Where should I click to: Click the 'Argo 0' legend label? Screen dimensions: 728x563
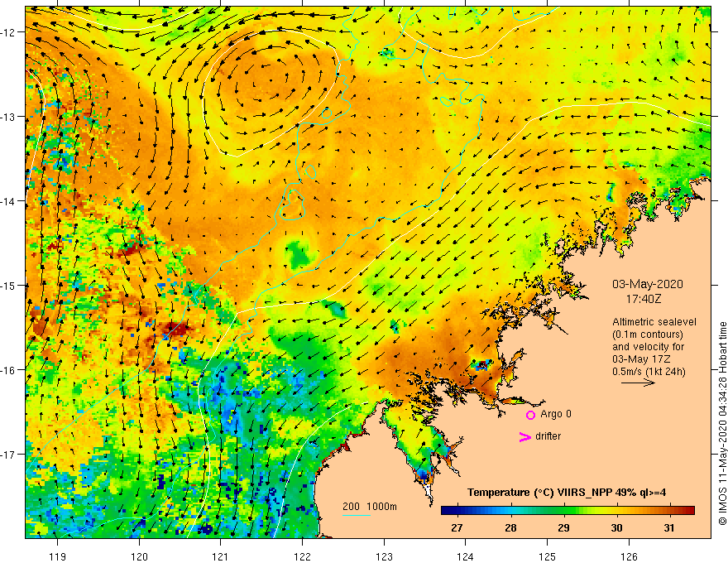click(x=556, y=414)
